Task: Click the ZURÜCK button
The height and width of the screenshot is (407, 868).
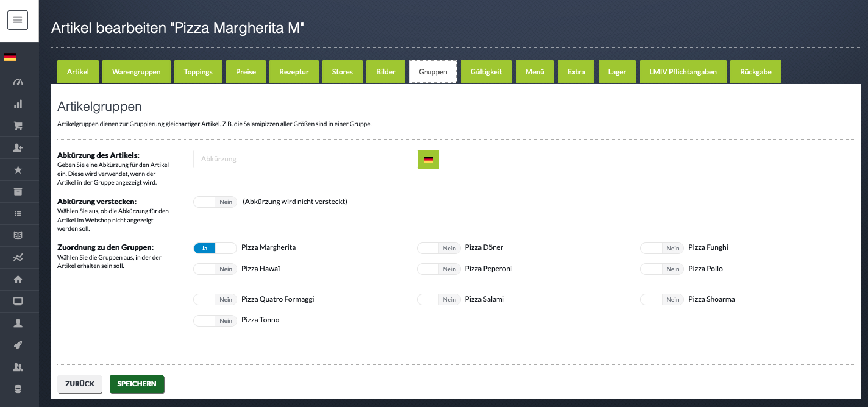Action: [80, 384]
